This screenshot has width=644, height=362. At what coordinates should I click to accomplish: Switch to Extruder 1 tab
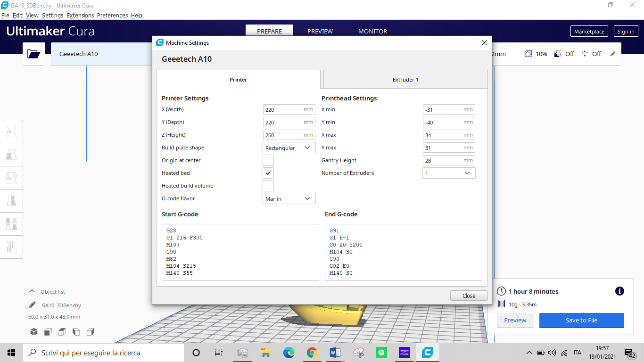coord(405,79)
